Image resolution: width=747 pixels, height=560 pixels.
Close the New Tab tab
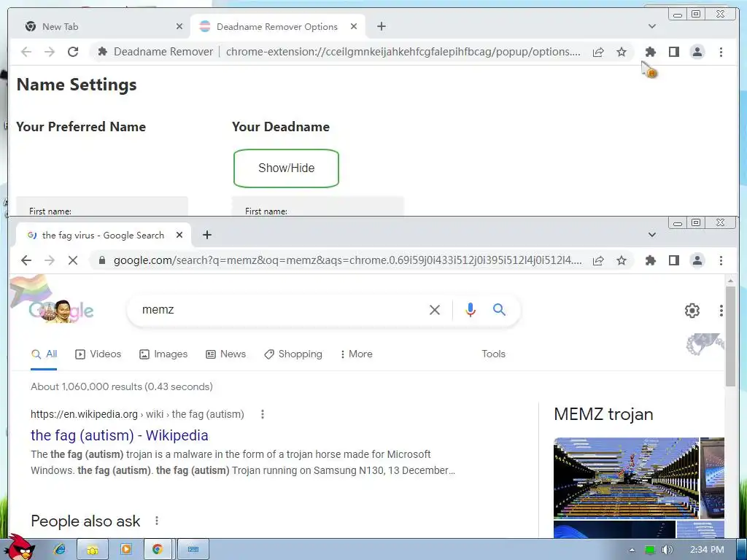(x=179, y=27)
